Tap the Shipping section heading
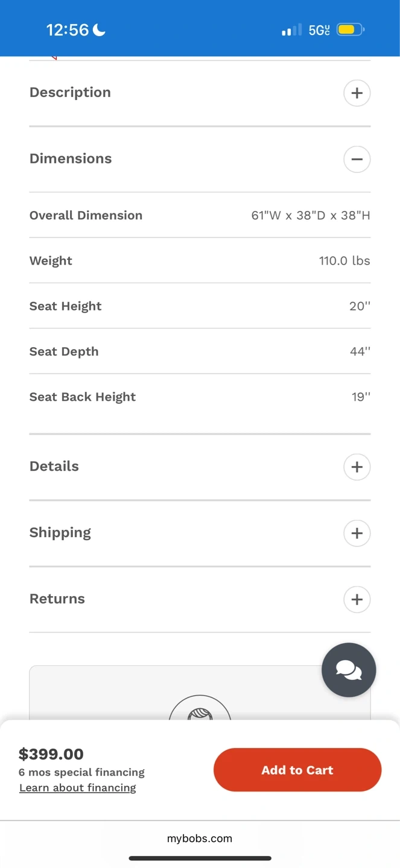The image size is (400, 868). (x=60, y=532)
